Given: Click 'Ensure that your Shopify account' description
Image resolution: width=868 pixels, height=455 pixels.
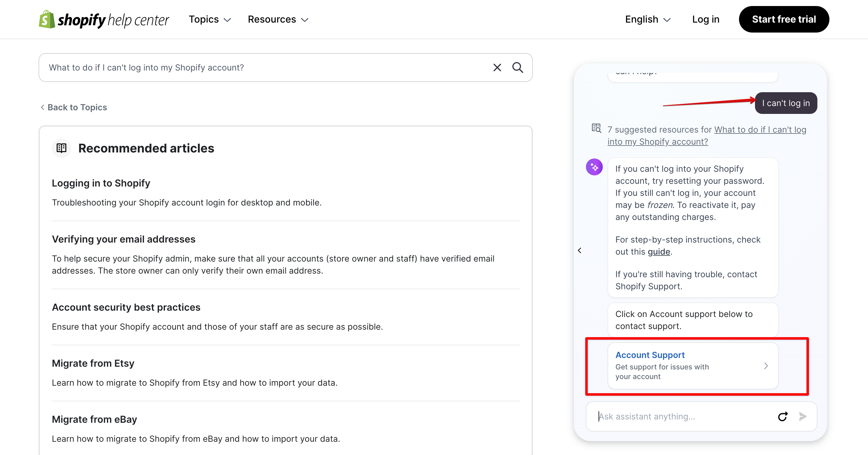Looking at the screenshot, I should [217, 327].
